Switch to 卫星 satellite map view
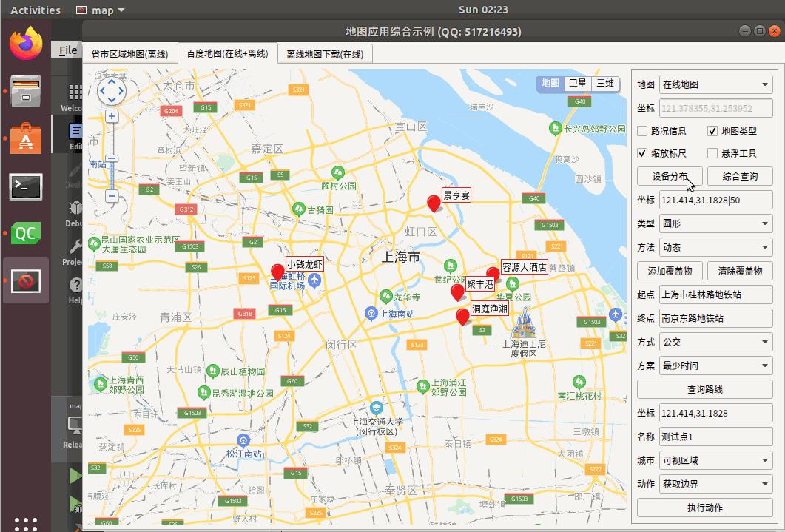The image size is (785, 532). (578, 84)
